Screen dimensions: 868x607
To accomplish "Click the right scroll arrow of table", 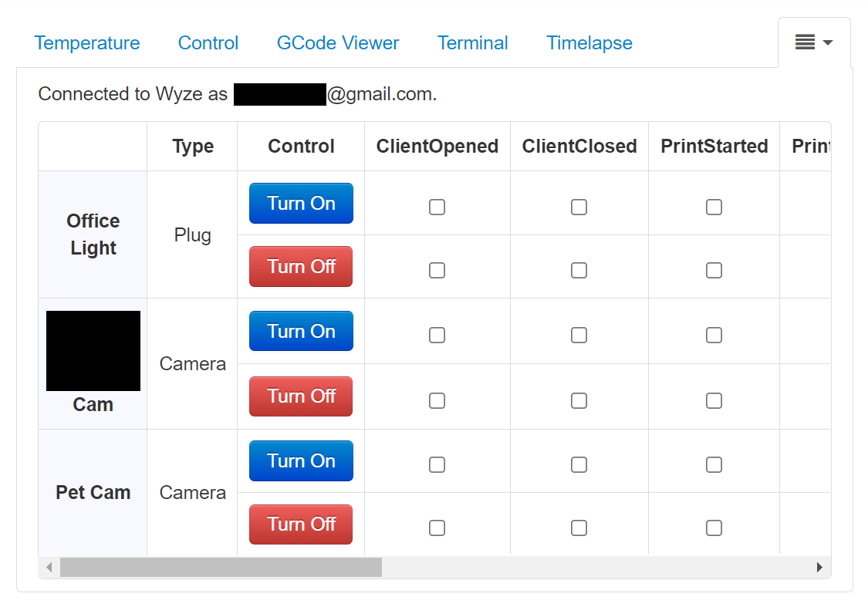I will click(x=819, y=567).
